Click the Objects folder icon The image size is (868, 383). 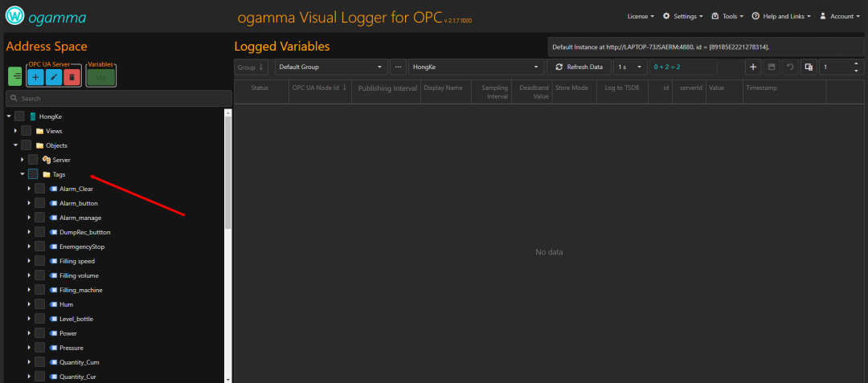tap(39, 145)
